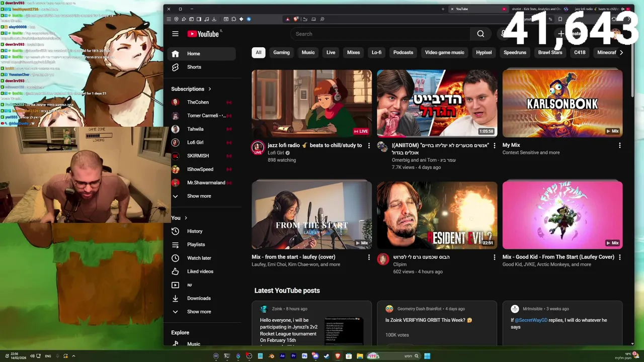Open Tahwila subscription channel
Screen dimensions: 644x362
[201, 129]
